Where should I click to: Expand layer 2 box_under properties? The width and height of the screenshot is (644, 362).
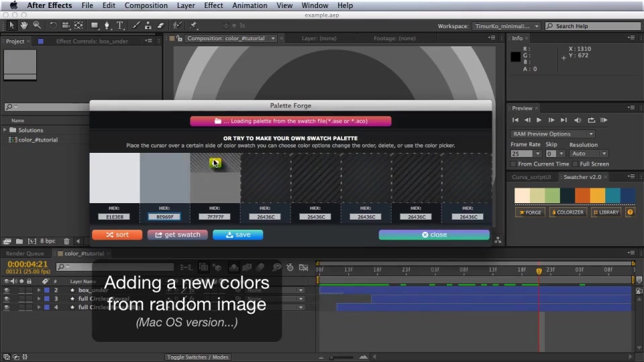coord(39,290)
